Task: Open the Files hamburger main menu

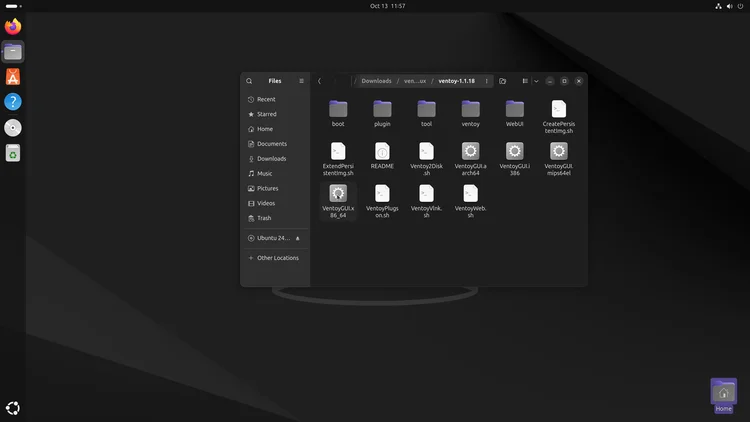Action: [301, 81]
